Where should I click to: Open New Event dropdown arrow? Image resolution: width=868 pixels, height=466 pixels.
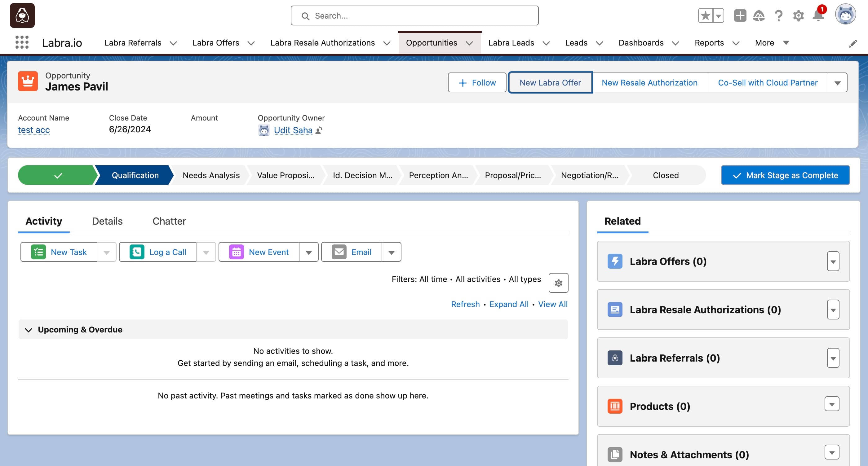tap(309, 252)
